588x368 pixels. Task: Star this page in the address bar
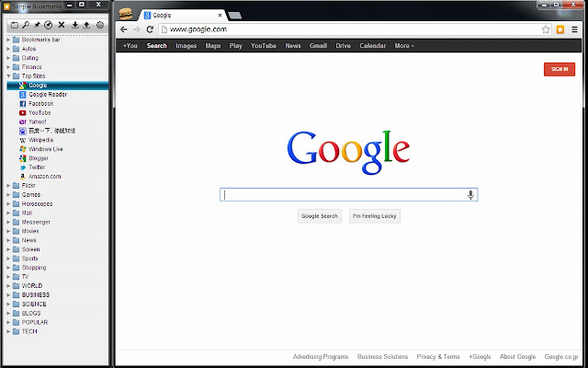[x=546, y=29]
